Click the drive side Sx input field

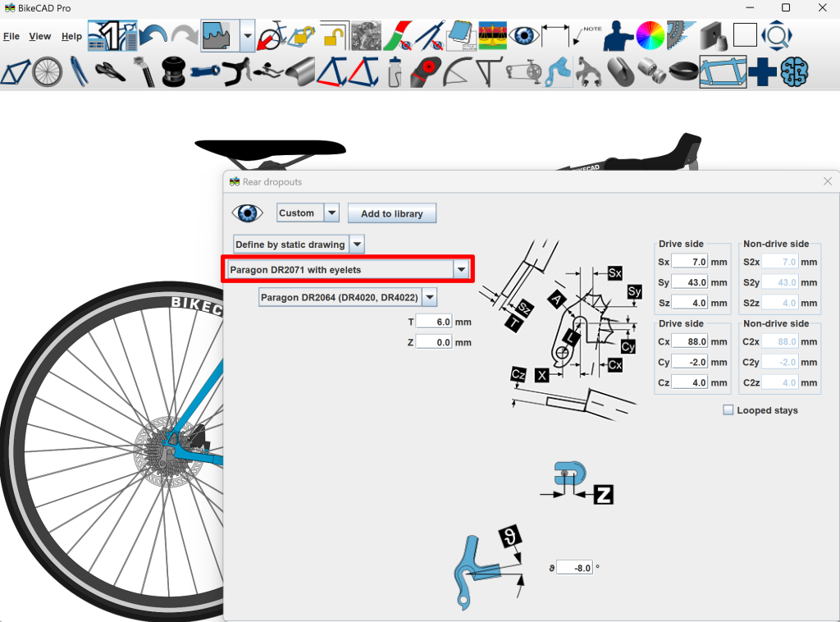(690, 262)
